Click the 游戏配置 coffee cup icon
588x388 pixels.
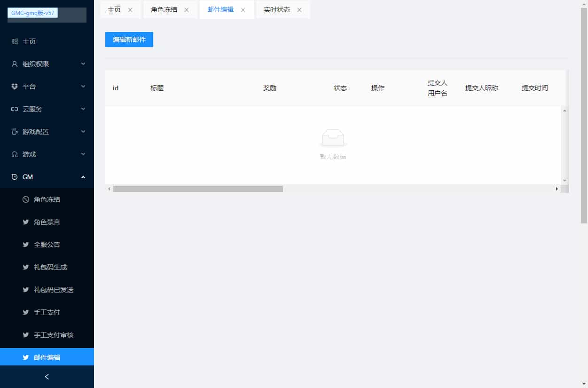[15, 132]
